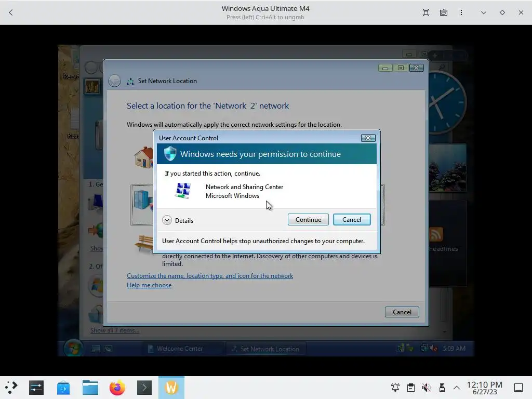Close the User Account Control dialog
This screenshot has height=399, width=532.
point(368,138)
